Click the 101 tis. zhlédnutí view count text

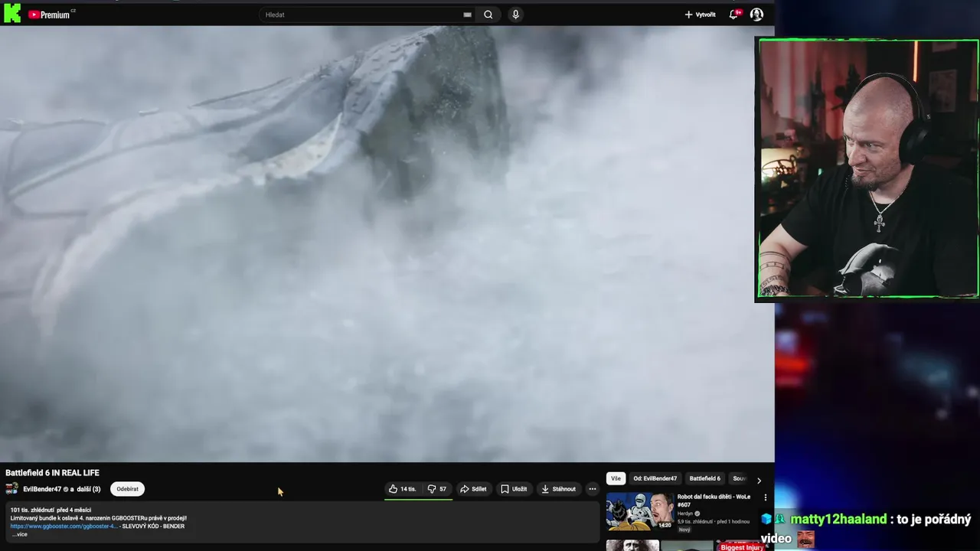click(x=31, y=510)
